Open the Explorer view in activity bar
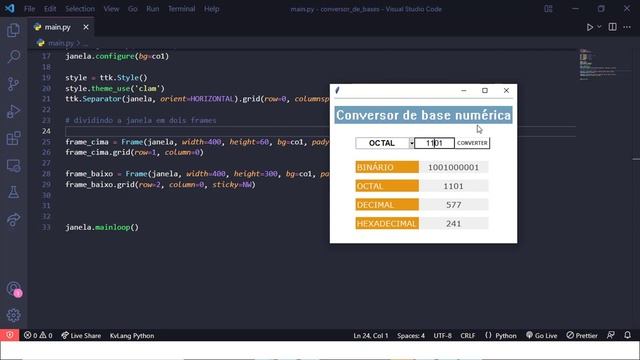Image resolution: width=640 pixels, height=360 pixels. coord(13,30)
